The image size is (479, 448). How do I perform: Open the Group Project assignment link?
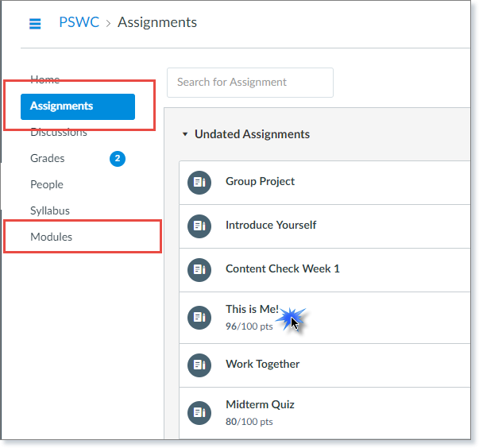(260, 181)
